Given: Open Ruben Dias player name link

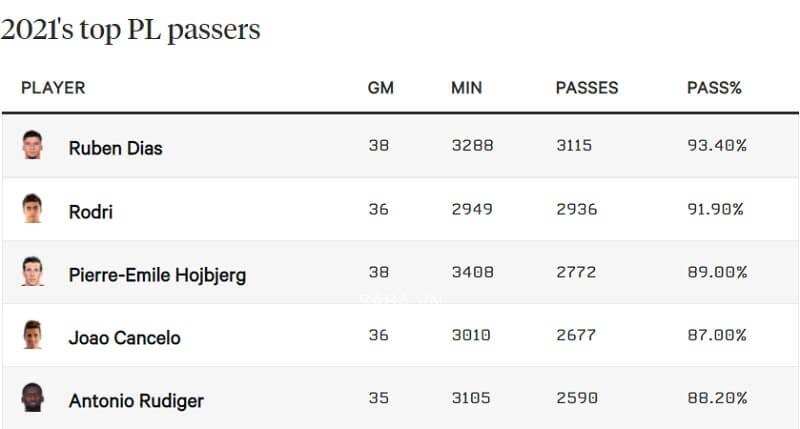Looking at the screenshot, I should 115,147.
